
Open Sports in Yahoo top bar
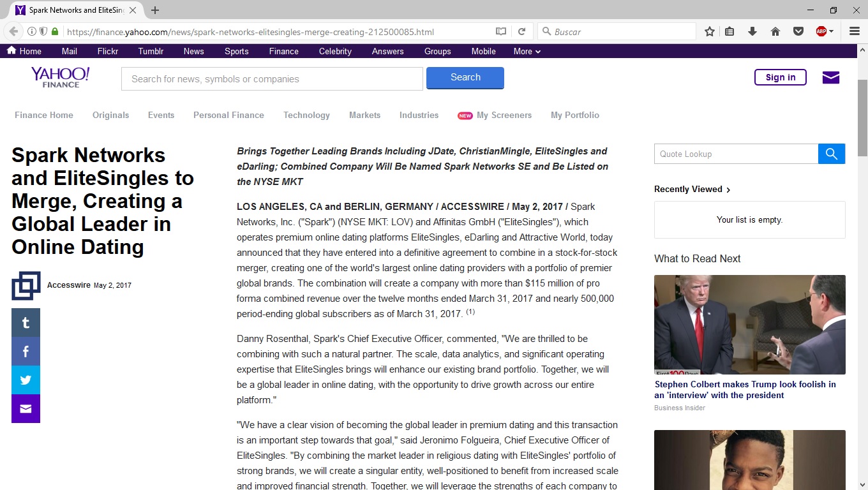tap(237, 51)
